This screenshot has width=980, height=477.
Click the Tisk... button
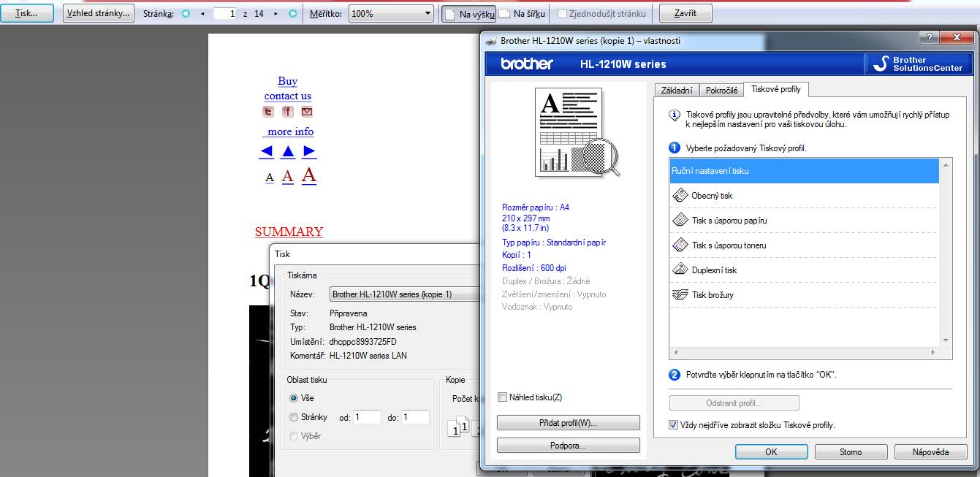[x=27, y=13]
